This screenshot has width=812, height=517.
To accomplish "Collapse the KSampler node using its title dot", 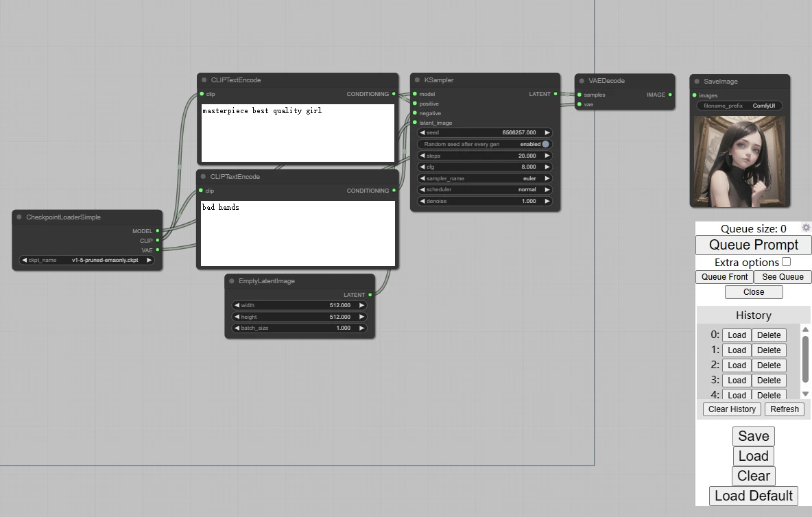I will [418, 80].
